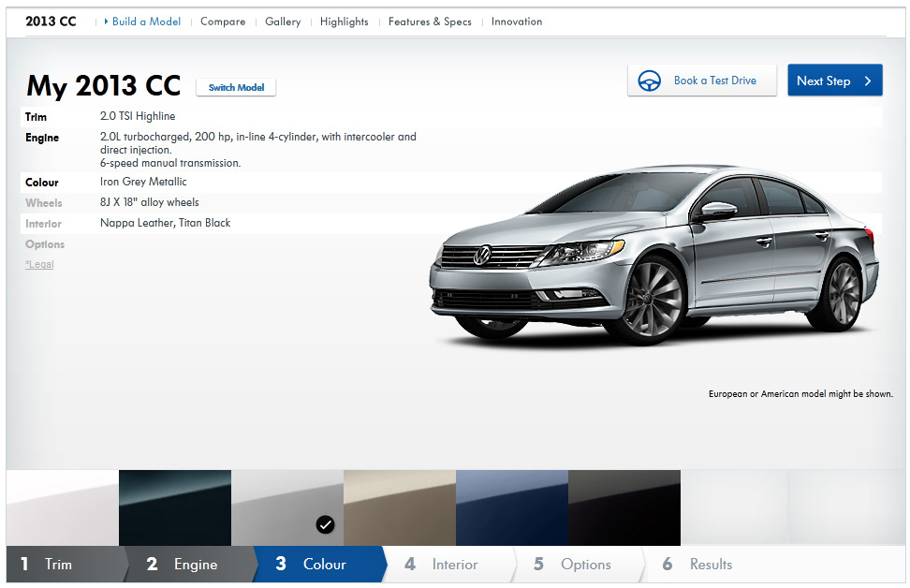Click the silver CC car image
Screen dimensions: 910x588
click(x=653, y=255)
